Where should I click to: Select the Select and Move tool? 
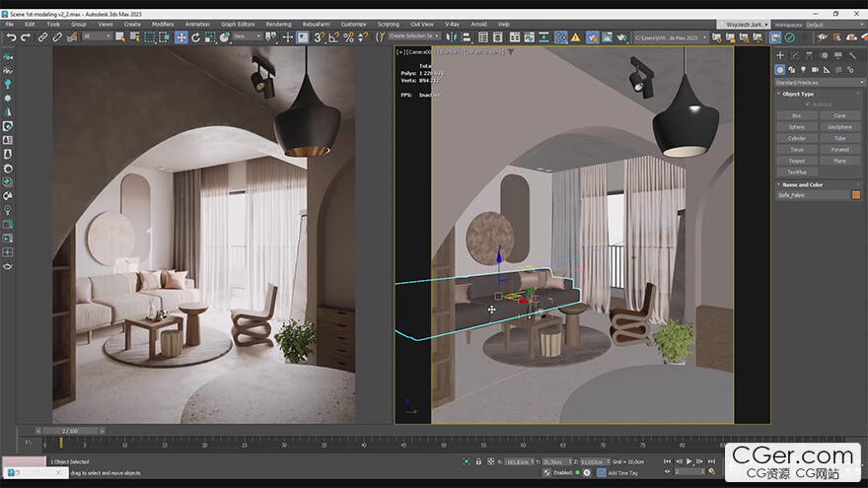tap(181, 37)
